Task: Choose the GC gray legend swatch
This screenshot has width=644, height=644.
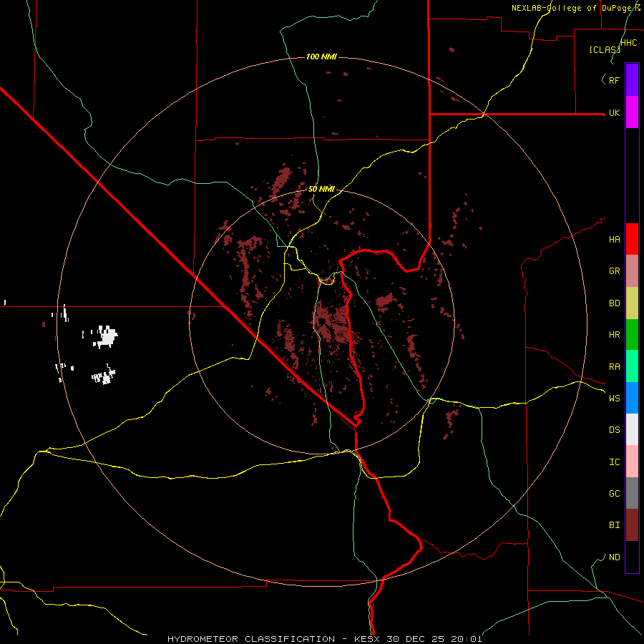Action: tap(632, 493)
